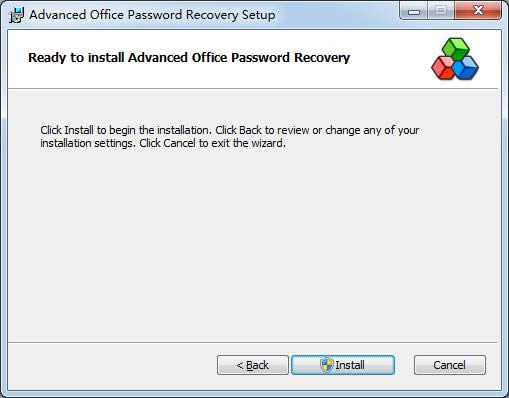Click the installation instructions paragraph
509x398 pixels.
click(x=230, y=137)
